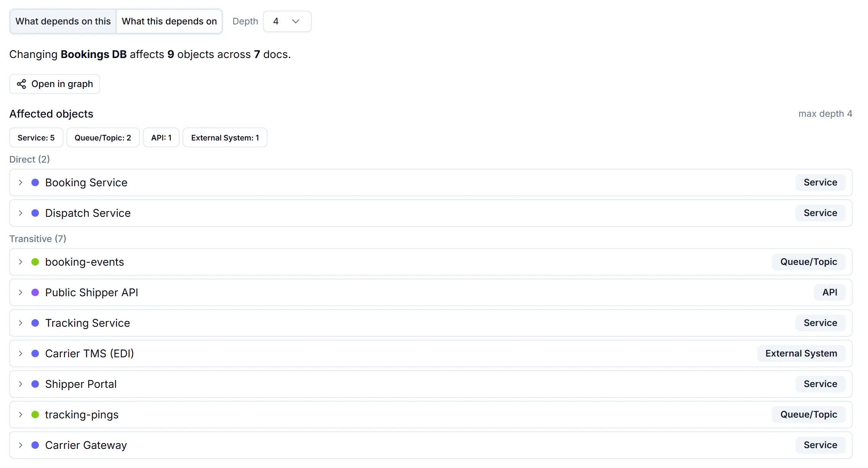Click the green dot beside booking-events
The height and width of the screenshot is (468, 868).
point(35,262)
